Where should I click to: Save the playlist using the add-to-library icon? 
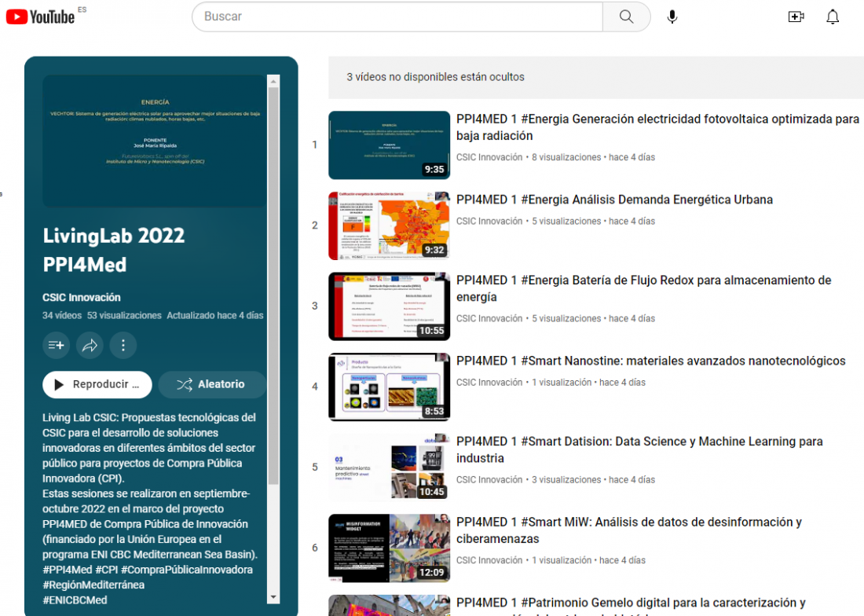[56, 345]
